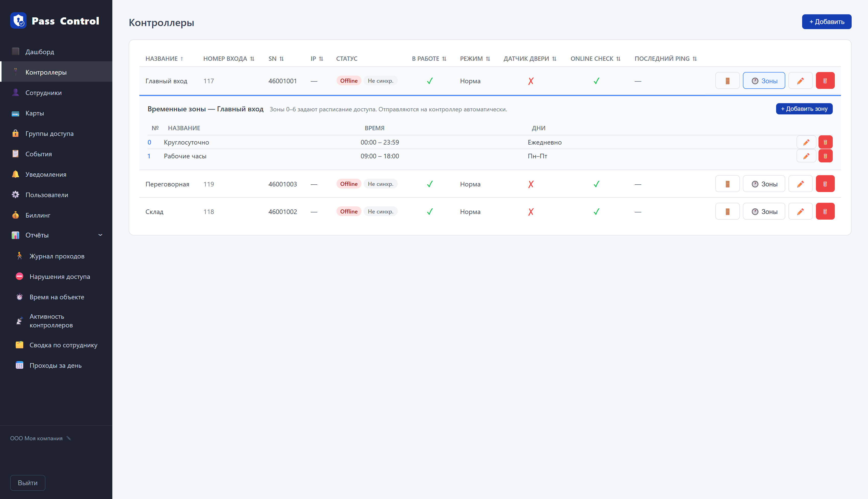Edit the Круглосуточно zone with pencil icon
Screen dimensions: 868x499
click(x=806, y=142)
